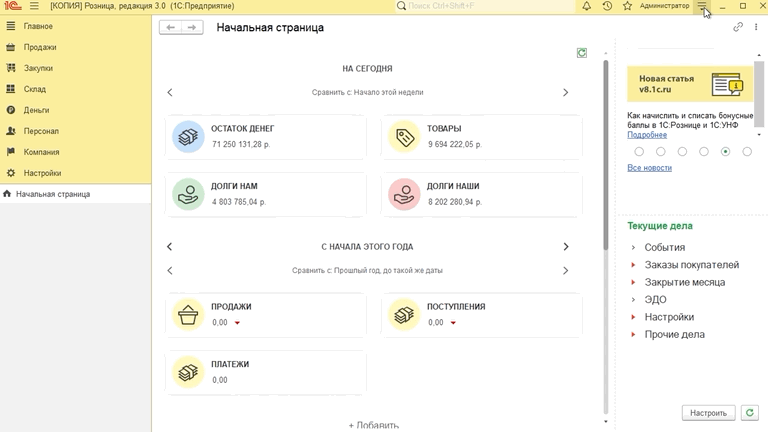
Task: Open the Персонал section
Action: [x=75, y=131]
